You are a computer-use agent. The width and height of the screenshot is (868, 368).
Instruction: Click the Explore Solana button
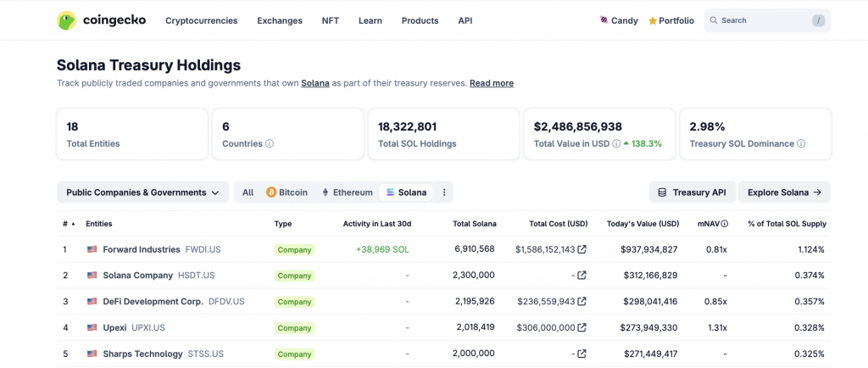tap(784, 192)
